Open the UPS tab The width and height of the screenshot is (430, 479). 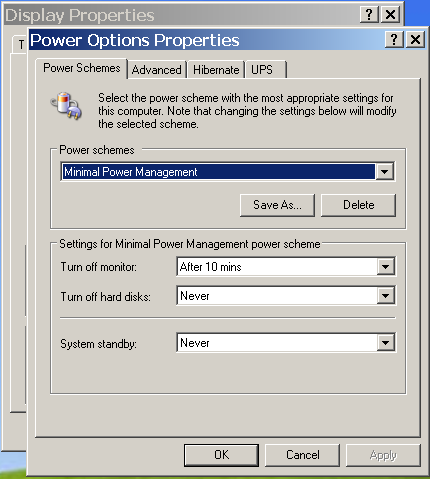(266, 70)
